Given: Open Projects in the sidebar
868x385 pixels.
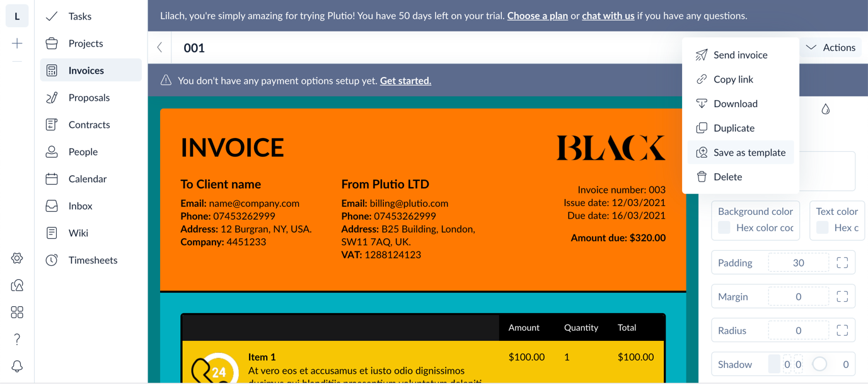Looking at the screenshot, I should pos(91,43).
